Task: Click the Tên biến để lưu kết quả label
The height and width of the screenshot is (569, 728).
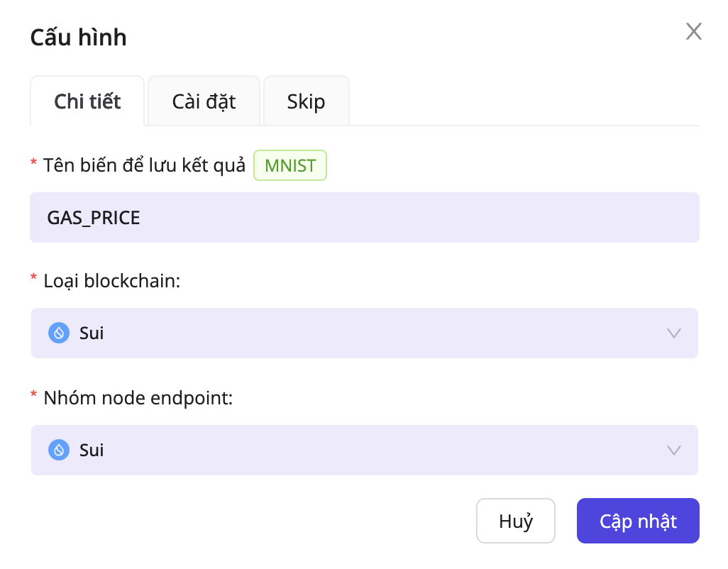Action: point(144,165)
